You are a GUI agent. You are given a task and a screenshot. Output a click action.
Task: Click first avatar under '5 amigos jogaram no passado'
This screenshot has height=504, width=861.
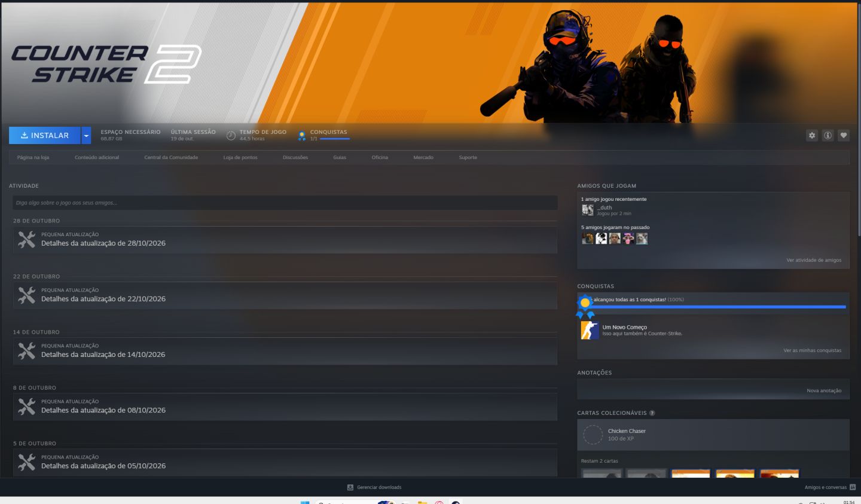588,239
